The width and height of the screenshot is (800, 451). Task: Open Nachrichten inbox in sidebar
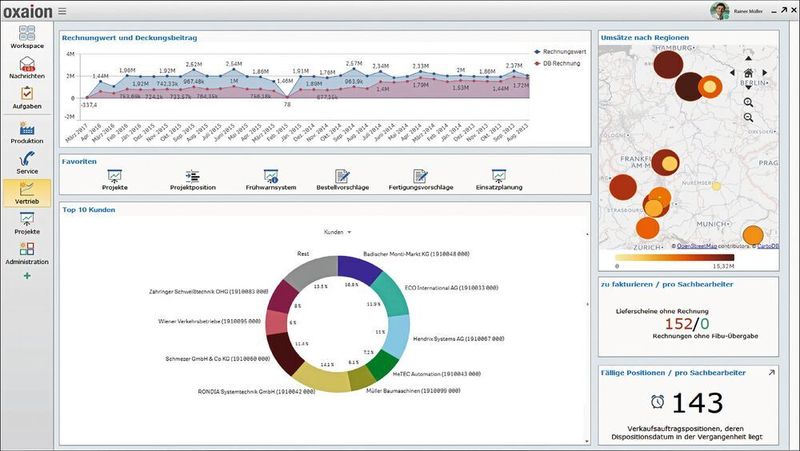tap(27, 68)
